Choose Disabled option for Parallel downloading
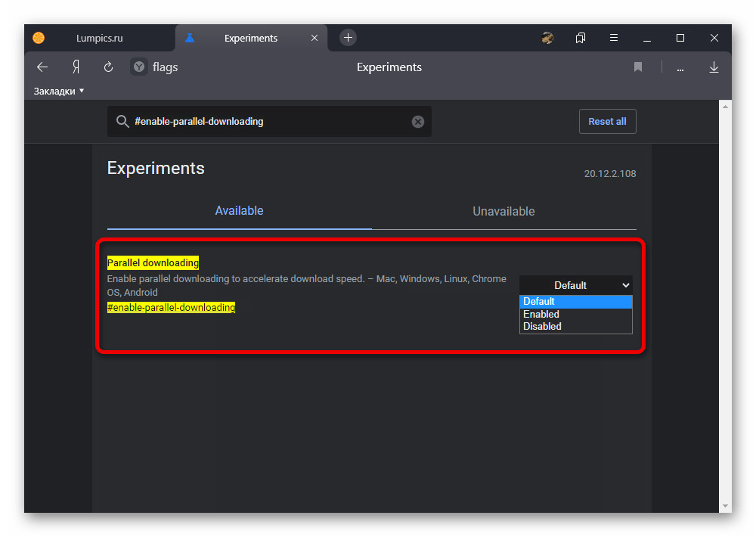Viewport: 756px width, 537px height. tap(542, 327)
